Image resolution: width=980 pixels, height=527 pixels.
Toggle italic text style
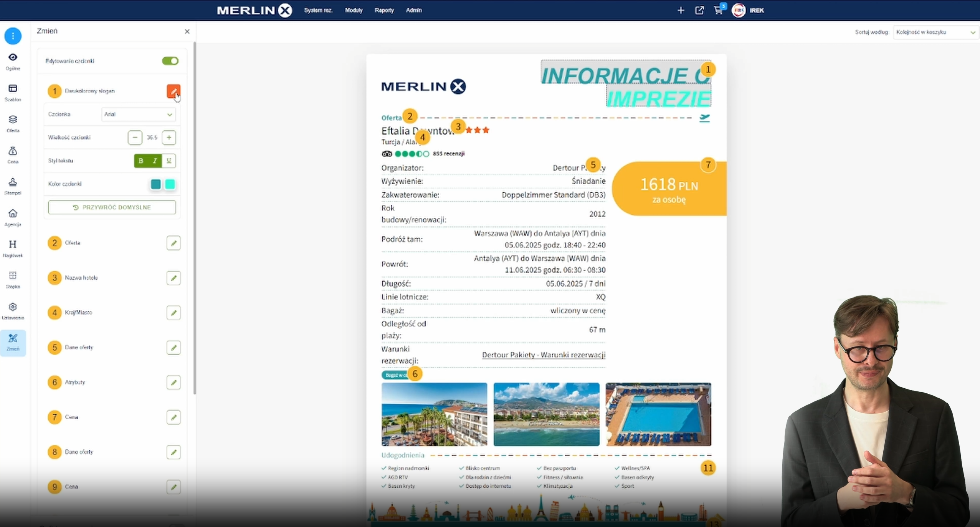click(x=155, y=161)
